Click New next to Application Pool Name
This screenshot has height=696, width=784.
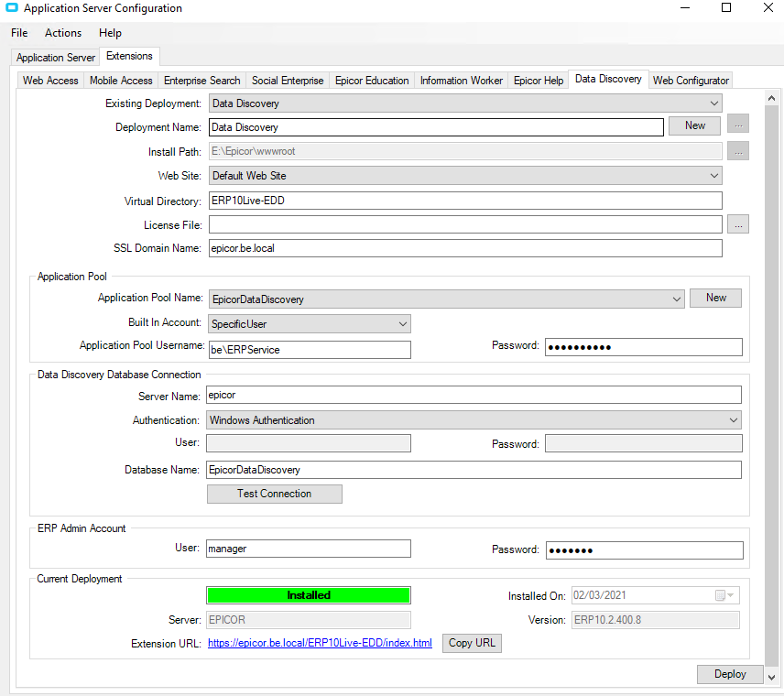pyautogui.click(x=716, y=298)
